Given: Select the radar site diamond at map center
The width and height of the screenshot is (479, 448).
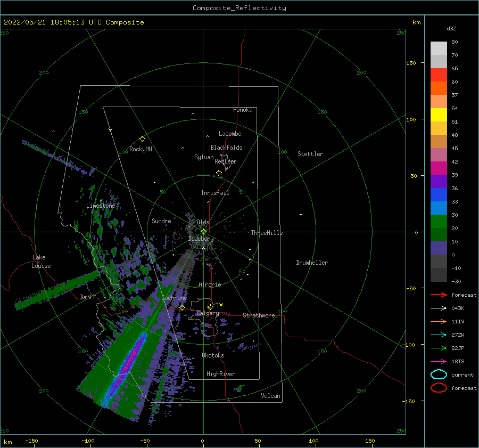Looking at the screenshot, I should coord(203,232).
